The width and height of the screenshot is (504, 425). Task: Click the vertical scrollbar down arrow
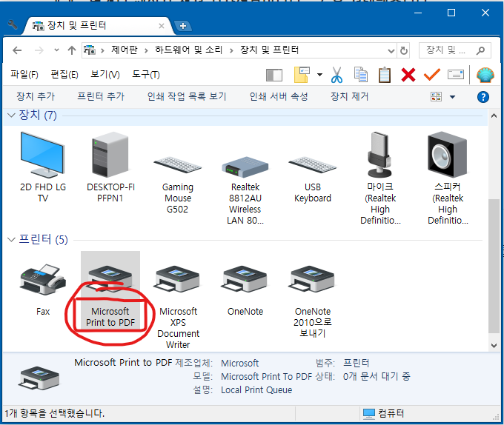[494, 345]
